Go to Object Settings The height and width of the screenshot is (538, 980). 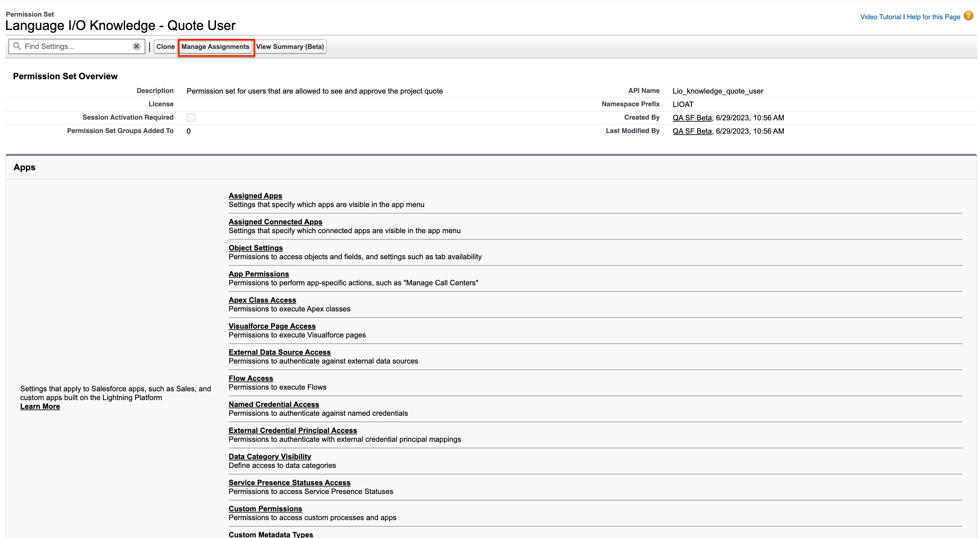pos(256,248)
